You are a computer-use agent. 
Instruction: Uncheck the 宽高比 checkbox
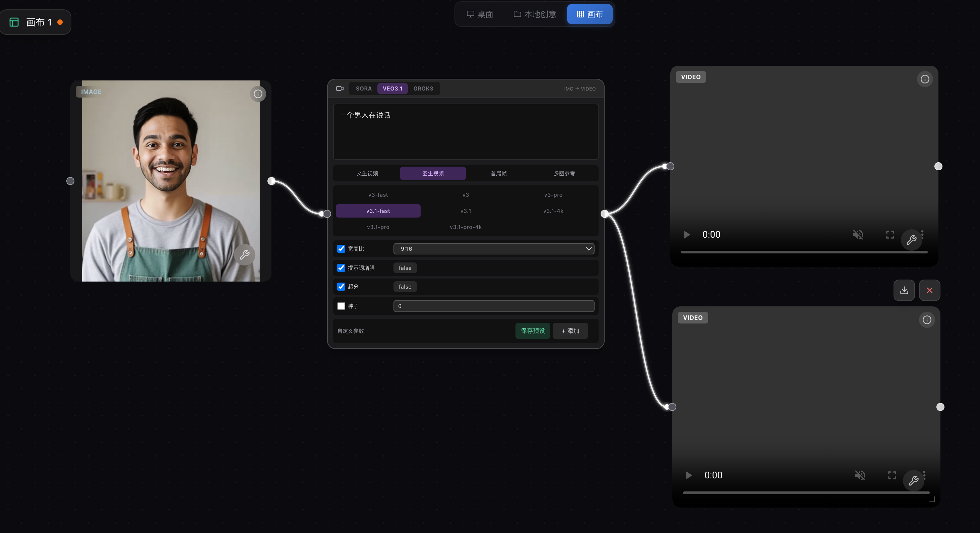[x=341, y=249]
